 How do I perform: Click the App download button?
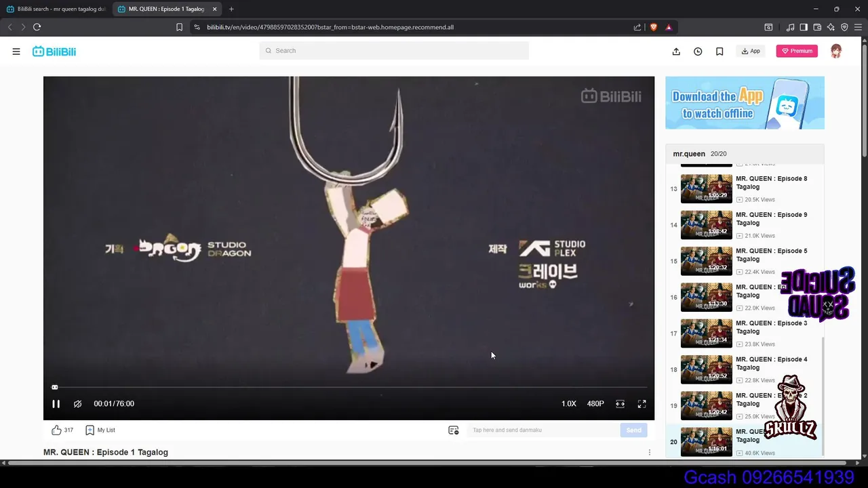click(x=751, y=51)
